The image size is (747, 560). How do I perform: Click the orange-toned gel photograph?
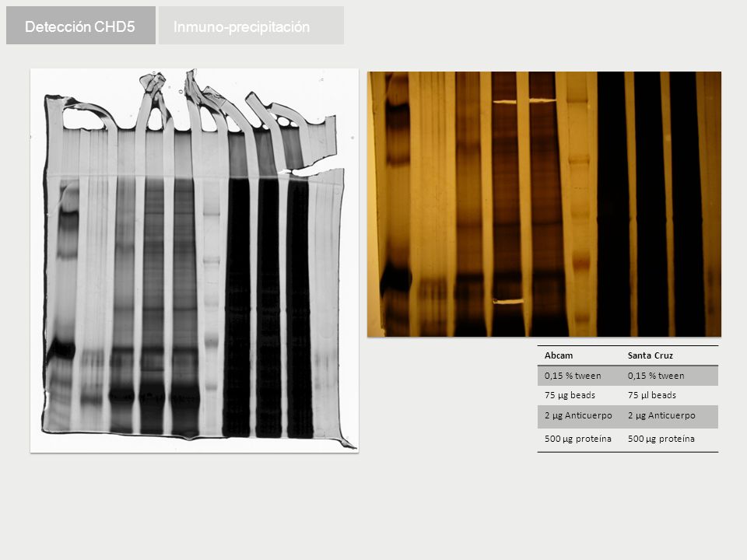[x=544, y=205]
